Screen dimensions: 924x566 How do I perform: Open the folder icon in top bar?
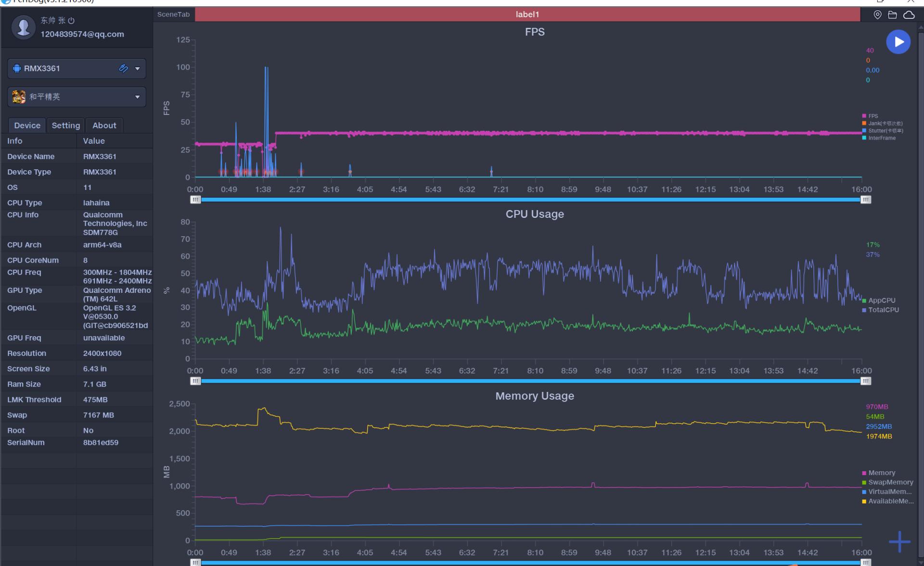[x=892, y=15]
